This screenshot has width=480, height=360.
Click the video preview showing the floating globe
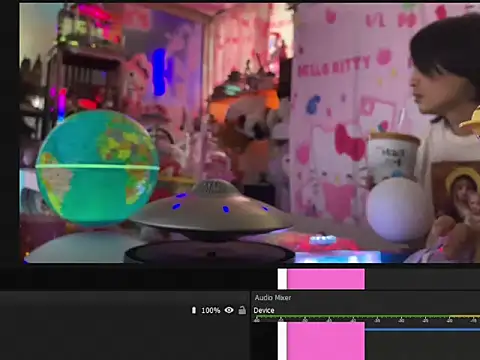coord(250,133)
